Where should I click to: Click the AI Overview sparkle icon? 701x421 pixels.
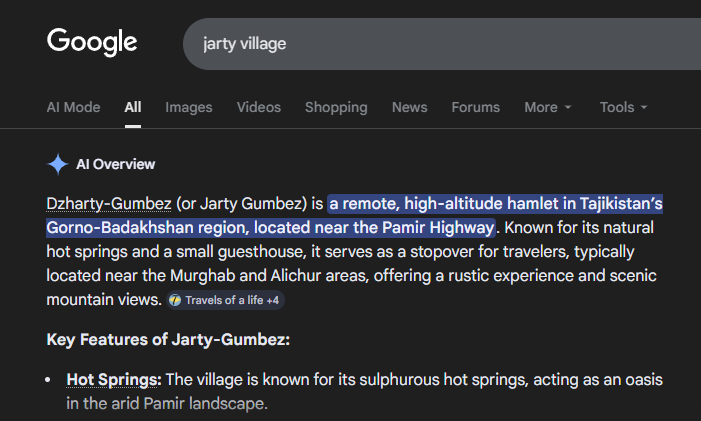click(x=57, y=164)
